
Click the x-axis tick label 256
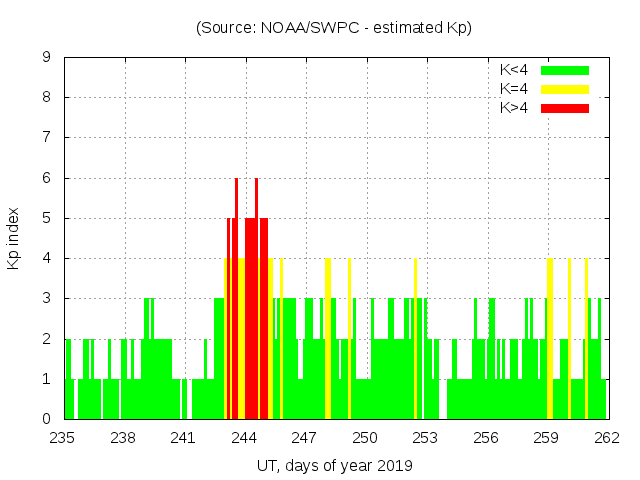pos(486,438)
